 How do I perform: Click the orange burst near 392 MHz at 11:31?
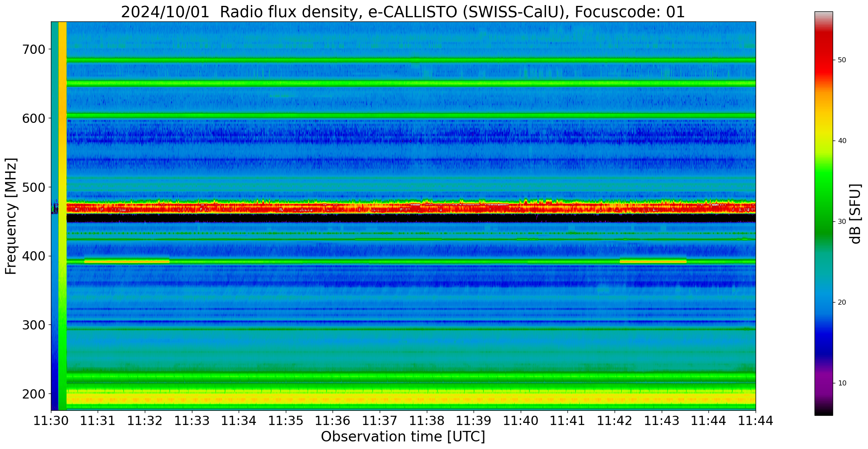coord(127,261)
